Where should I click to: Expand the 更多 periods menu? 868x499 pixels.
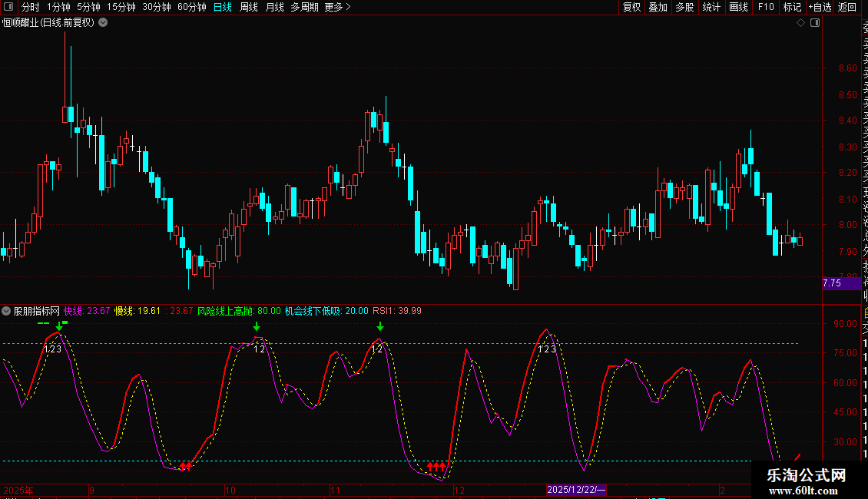tap(337, 7)
